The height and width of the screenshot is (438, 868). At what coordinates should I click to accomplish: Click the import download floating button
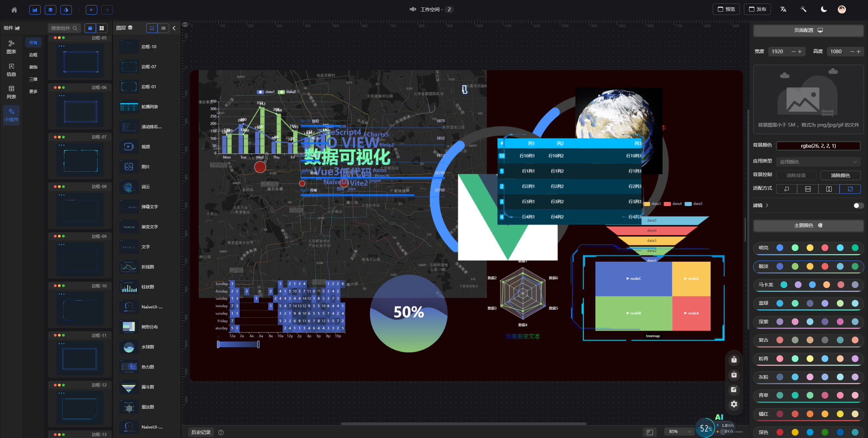tap(734, 375)
